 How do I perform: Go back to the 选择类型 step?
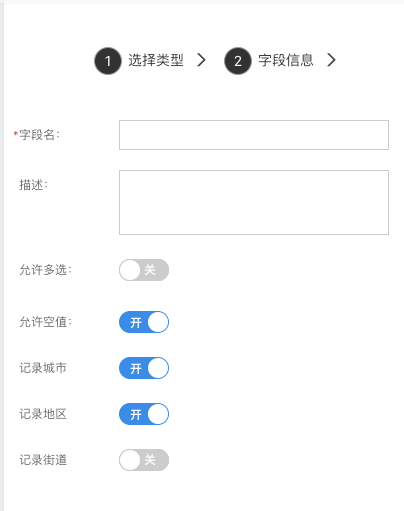[x=156, y=60]
